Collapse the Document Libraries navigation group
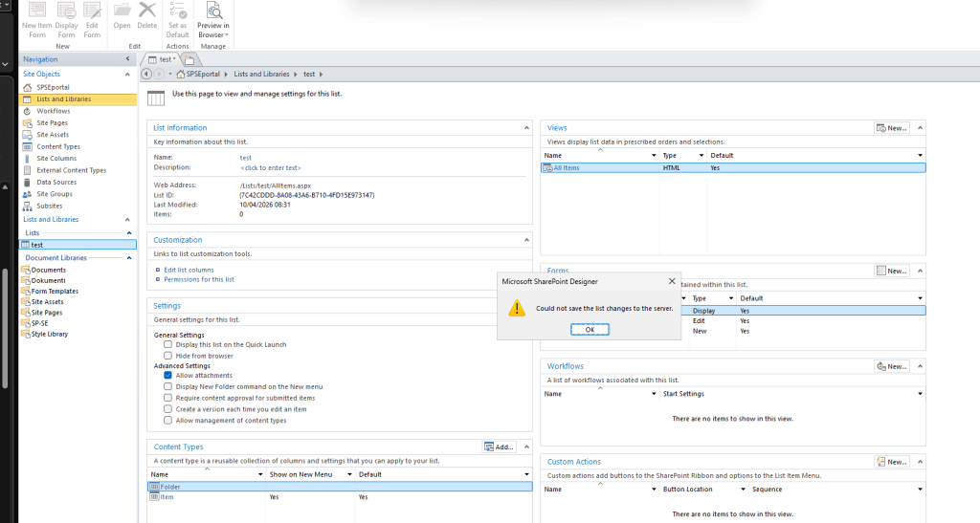Viewport: 980px width, 523px height. pyautogui.click(x=129, y=258)
